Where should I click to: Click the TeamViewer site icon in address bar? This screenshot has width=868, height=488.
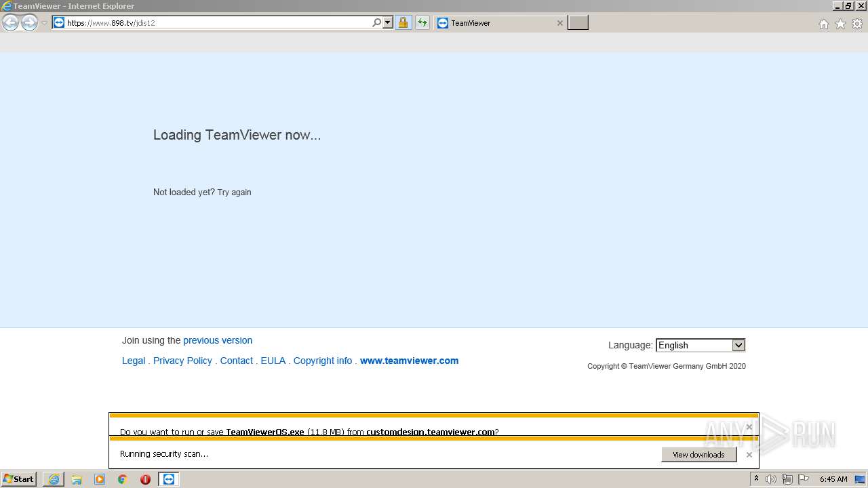click(59, 22)
